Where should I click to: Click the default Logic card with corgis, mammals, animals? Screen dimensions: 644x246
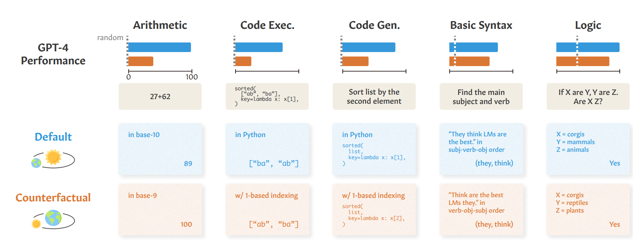tap(588, 149)
